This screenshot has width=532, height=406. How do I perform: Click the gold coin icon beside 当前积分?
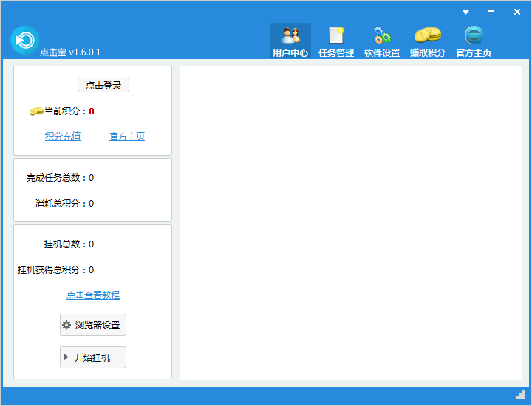point(35,111)
